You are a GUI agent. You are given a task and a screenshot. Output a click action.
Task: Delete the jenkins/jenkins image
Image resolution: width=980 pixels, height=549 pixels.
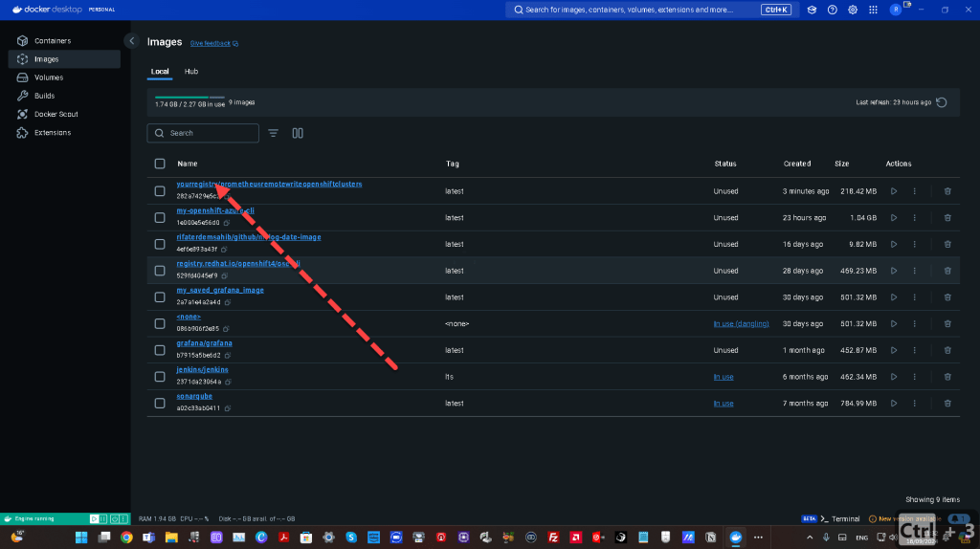947,377
